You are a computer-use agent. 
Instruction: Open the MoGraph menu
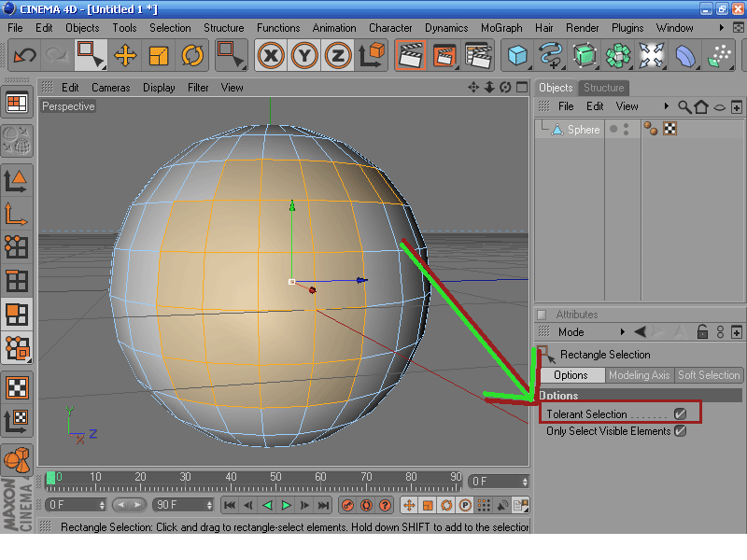pyautogui.click(x=501, y=28)
